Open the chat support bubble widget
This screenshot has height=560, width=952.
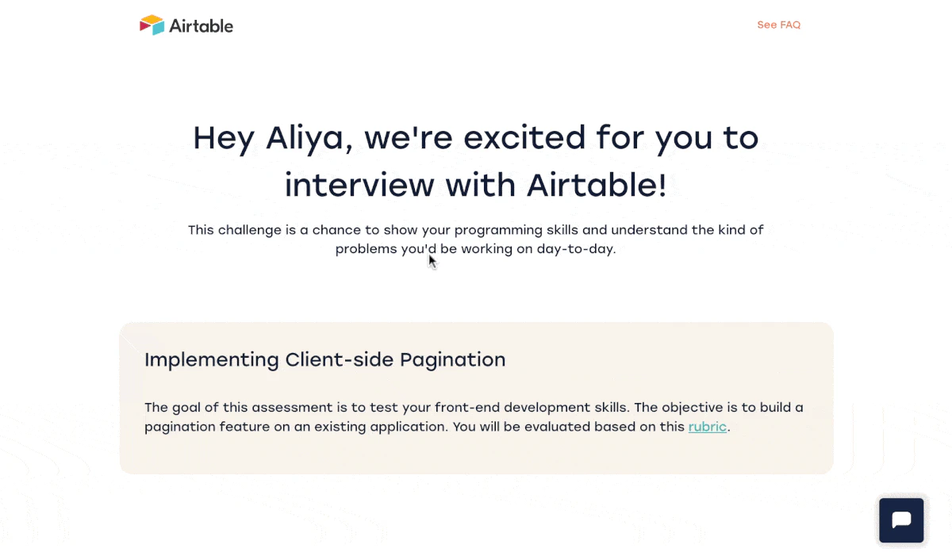(900, 520)
